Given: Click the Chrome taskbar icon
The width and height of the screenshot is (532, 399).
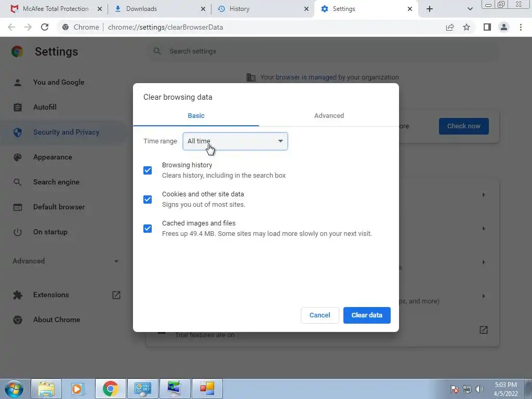Looking at the screenshot, I should (x=111, y=389).
